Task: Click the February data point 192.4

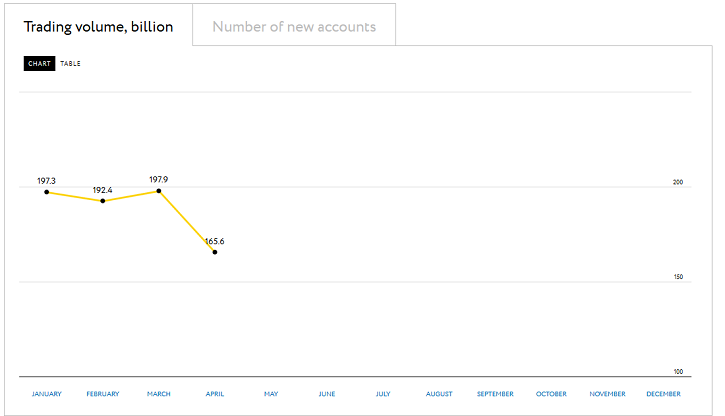Action: pyautogui.click(x=103, y=201)
